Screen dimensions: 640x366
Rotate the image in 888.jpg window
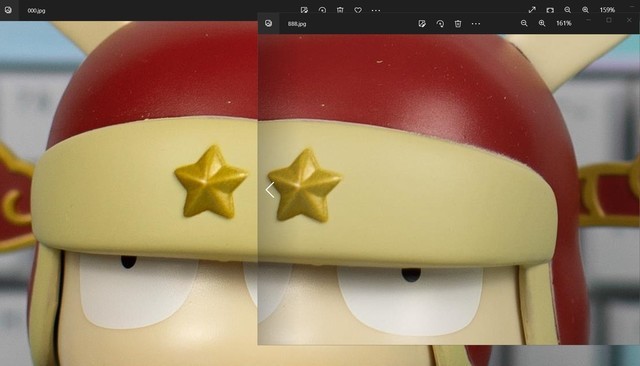[x=440, y=23]
